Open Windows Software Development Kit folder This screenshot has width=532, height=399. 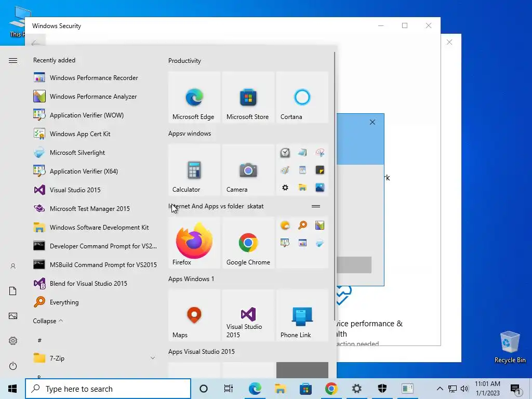[x=95, y=227]
